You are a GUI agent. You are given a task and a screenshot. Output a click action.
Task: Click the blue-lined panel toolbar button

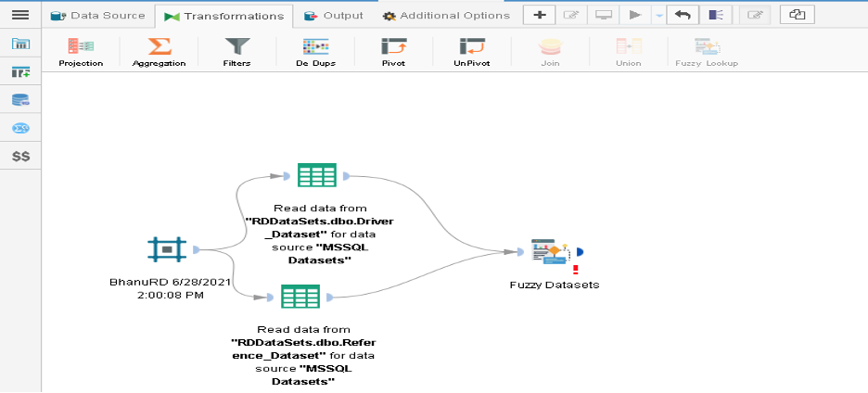click(x=715, y=15)
